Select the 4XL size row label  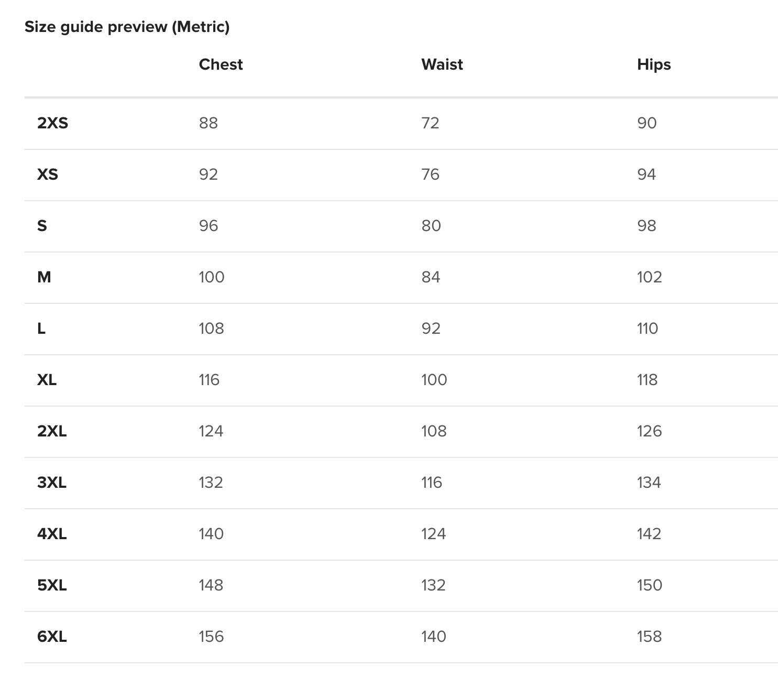52,534
